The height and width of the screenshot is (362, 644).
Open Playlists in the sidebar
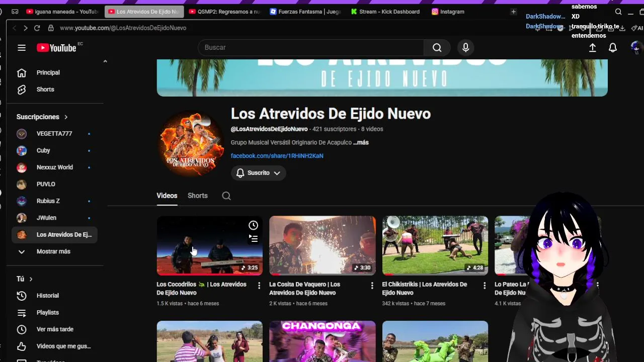point(54,312)
